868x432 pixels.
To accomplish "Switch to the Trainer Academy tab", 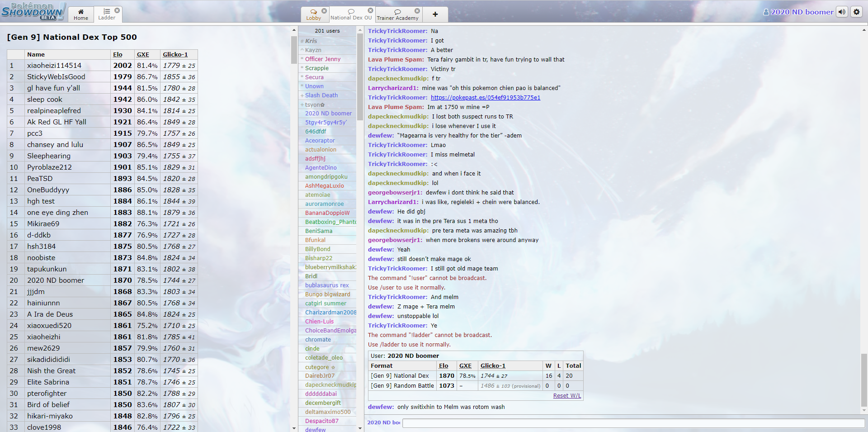I will [x=397, y=15].
